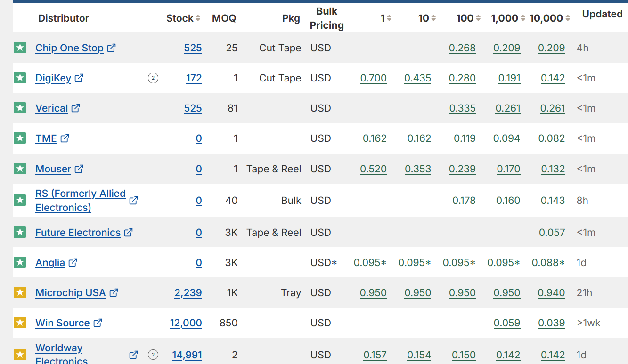
Task: Open the Chip One Stop distributor link
Action: (69, 48)
